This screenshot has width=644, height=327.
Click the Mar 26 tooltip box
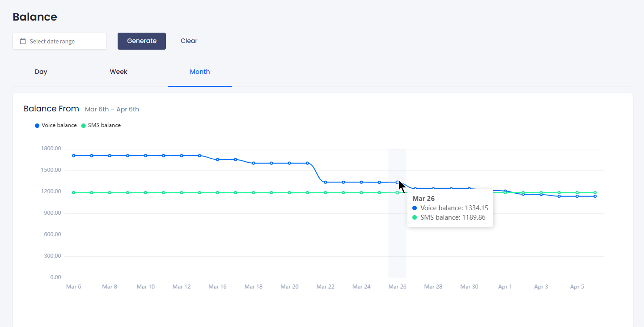(450, 208)
